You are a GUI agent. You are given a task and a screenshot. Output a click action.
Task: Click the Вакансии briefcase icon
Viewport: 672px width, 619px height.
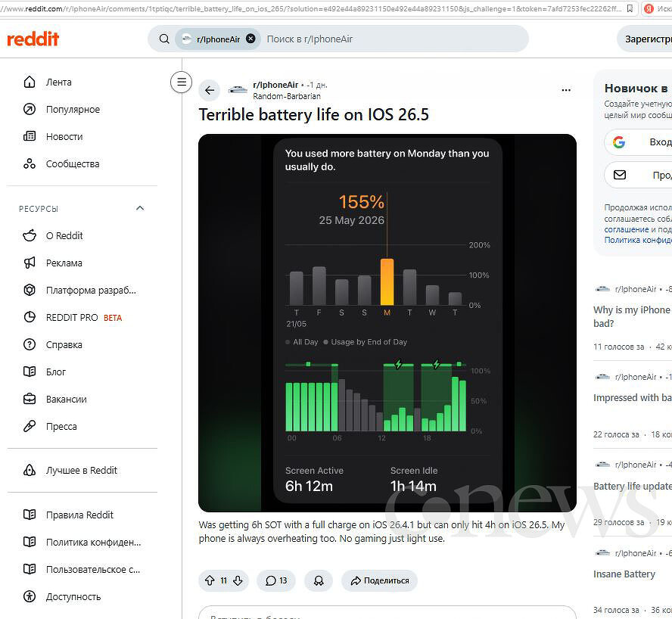click(30, 399)
